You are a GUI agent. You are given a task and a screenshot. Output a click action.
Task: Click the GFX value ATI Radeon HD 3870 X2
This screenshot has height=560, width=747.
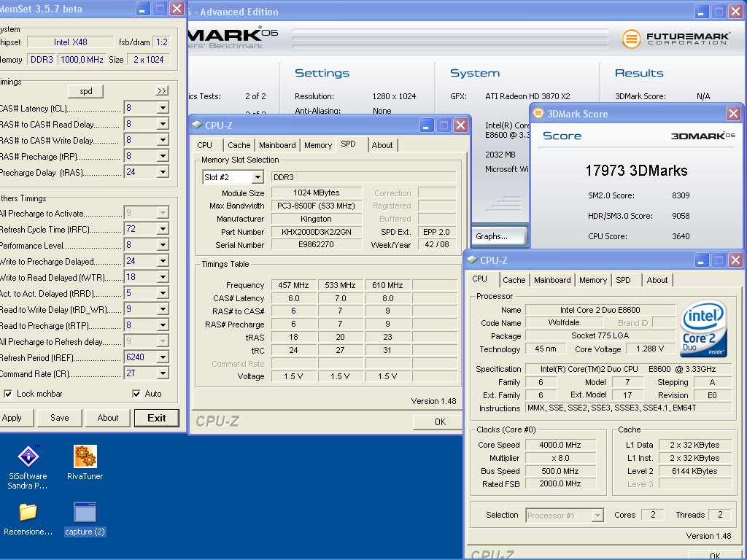point(527,96)
